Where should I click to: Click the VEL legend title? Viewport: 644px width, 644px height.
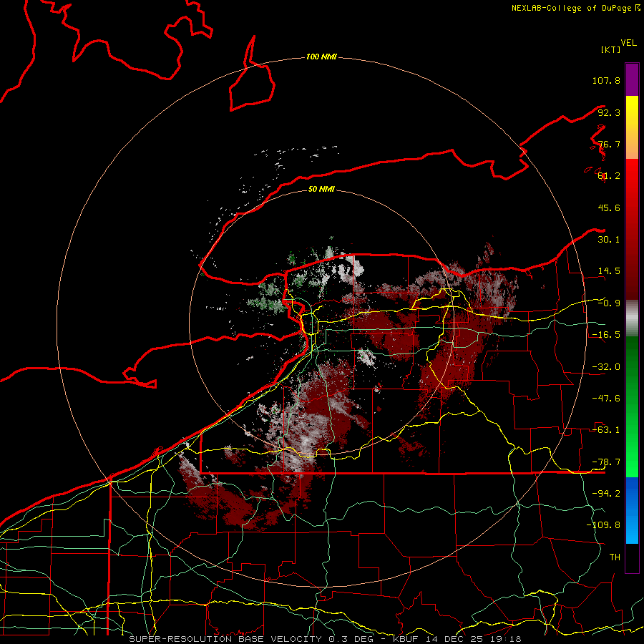pos(628,43)
